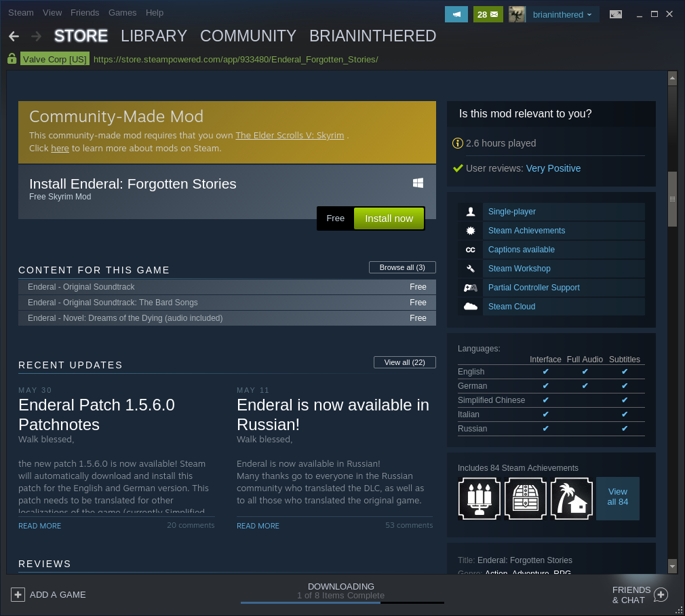Image resolution: width=685 pixels, height=616 pixels.
Task: Go back using the back arrow
Action: click(x=14, y=36)
